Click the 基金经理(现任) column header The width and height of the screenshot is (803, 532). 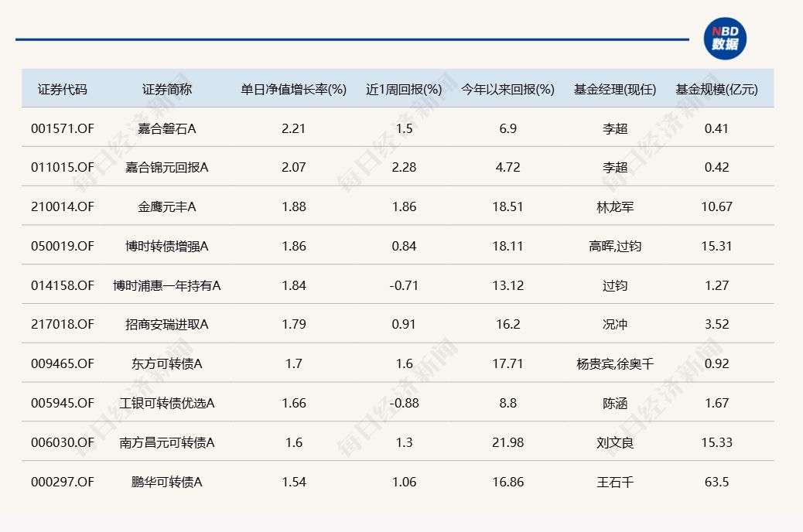pyautogui.click(x=614, y=89)
